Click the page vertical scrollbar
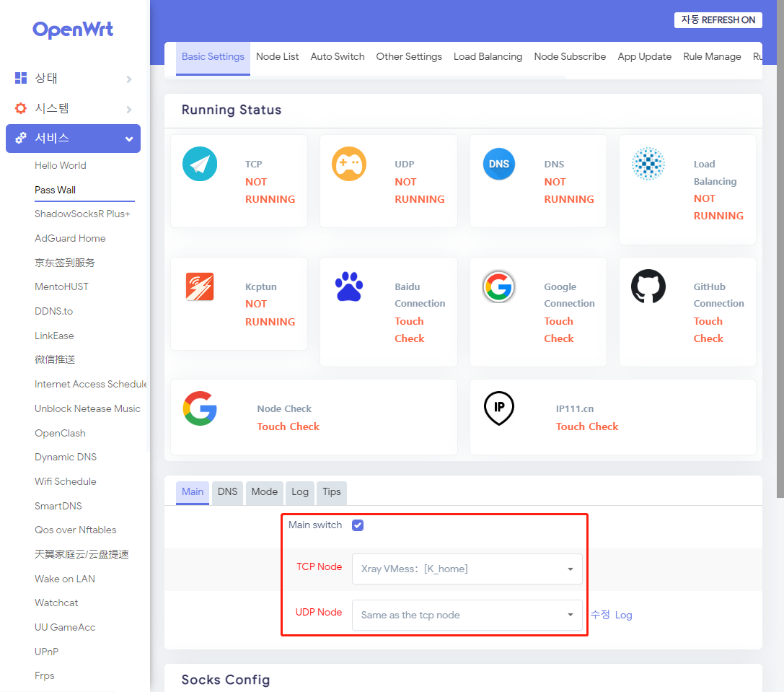 coord(780,249)
